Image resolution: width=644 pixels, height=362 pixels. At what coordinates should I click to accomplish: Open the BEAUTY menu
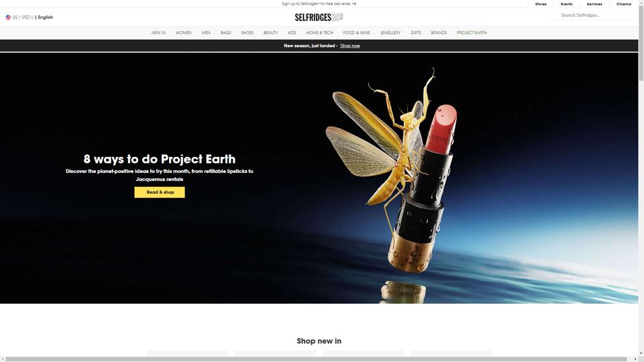coord(270,33)
